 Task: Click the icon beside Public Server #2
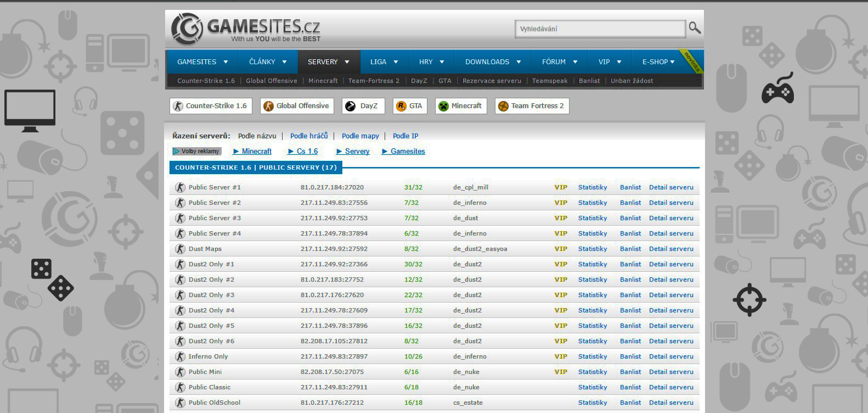pyautogui.click(x=180, y=203)
